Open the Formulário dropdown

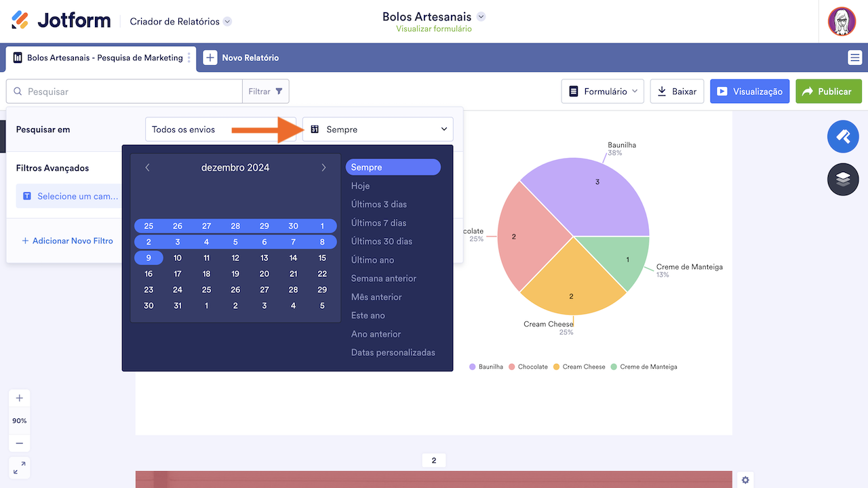point(602,91)
